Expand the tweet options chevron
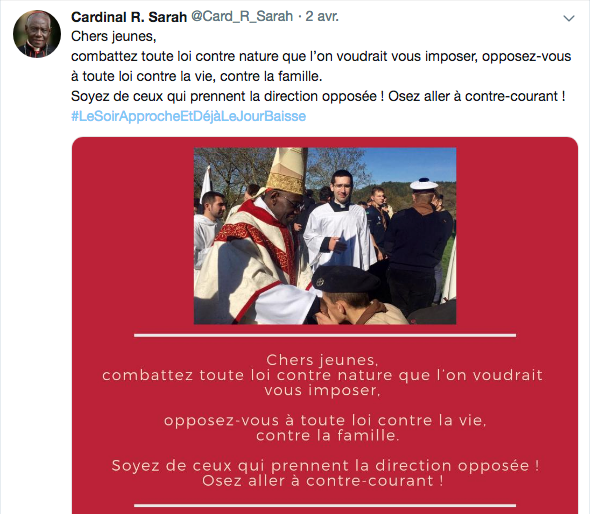Screen dimensions: 590x514 point(569,18)
